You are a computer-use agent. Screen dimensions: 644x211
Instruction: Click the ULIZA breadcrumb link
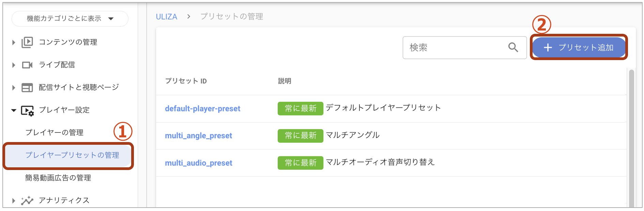click(x=167, y=17)
